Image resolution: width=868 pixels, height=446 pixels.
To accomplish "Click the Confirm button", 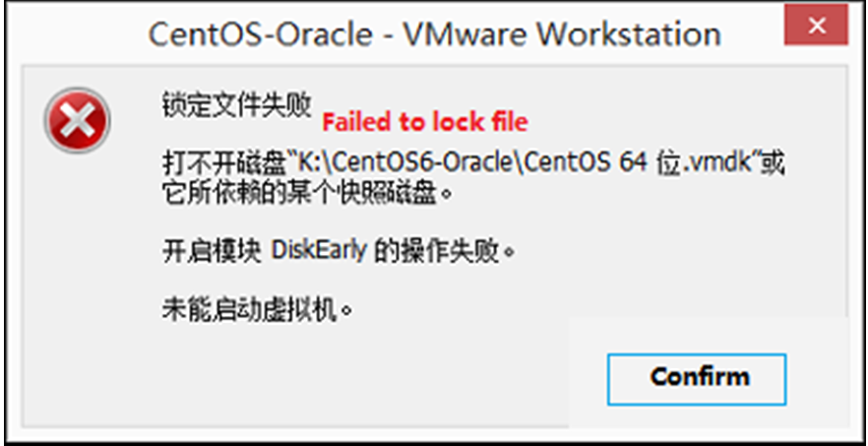I will [x=700, y=376].
